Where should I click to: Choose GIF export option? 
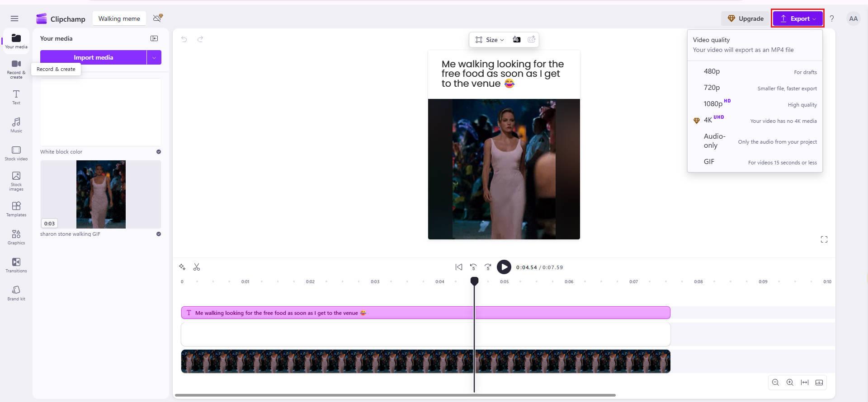tap(755, 162)
